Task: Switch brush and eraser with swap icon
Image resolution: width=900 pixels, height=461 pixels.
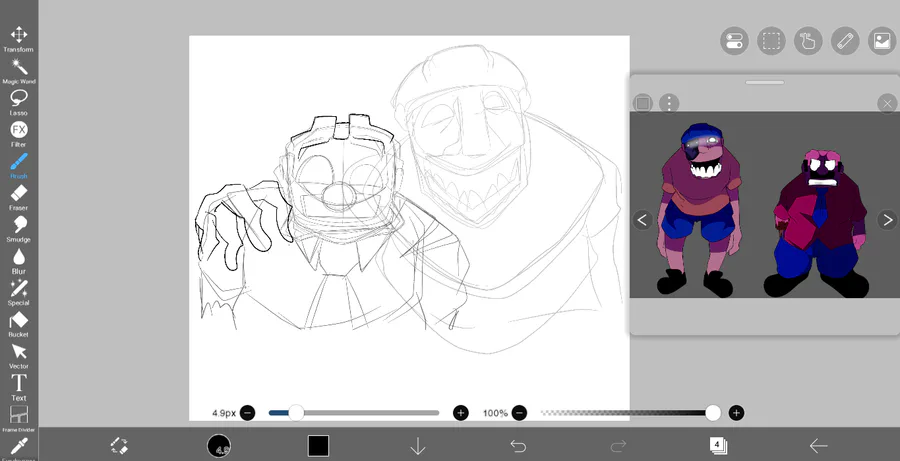Action: (119, 445)
